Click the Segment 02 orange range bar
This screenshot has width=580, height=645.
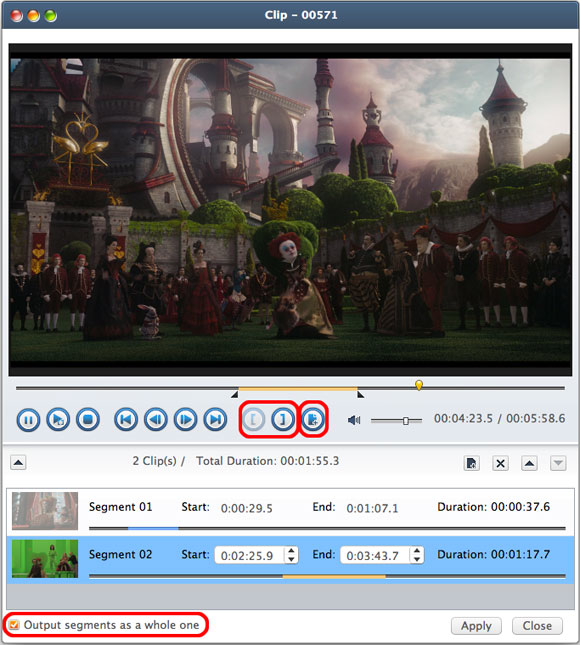334,576
